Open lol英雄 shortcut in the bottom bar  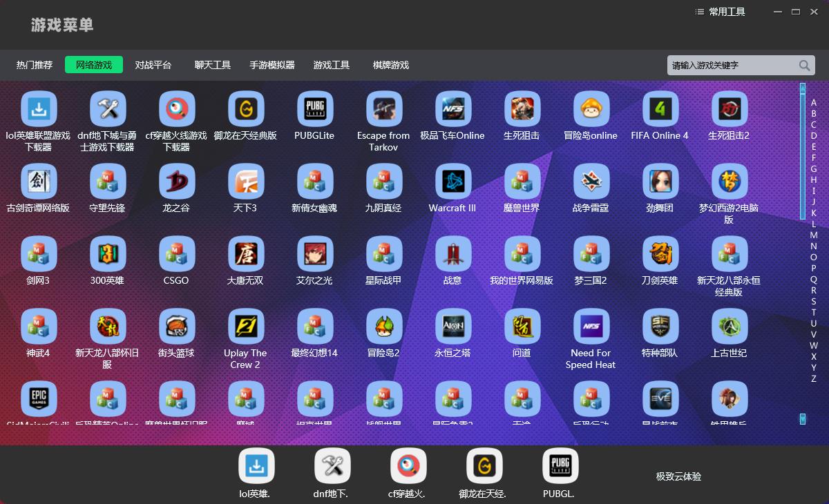click(256, 466)
